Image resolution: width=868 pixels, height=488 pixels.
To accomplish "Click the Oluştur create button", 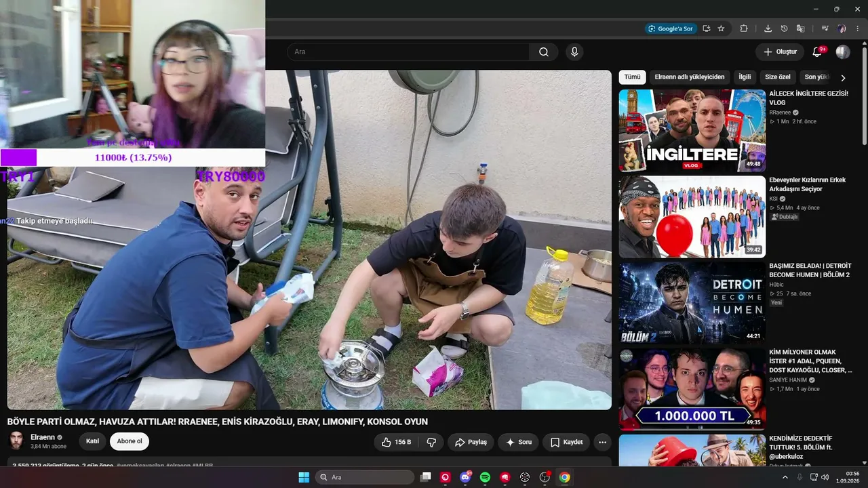I will (780, 52).
